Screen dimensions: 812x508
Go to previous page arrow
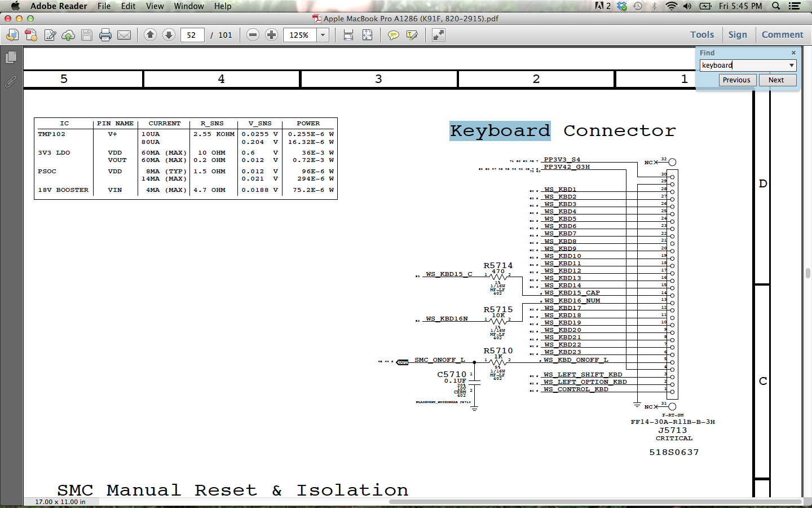150,35
